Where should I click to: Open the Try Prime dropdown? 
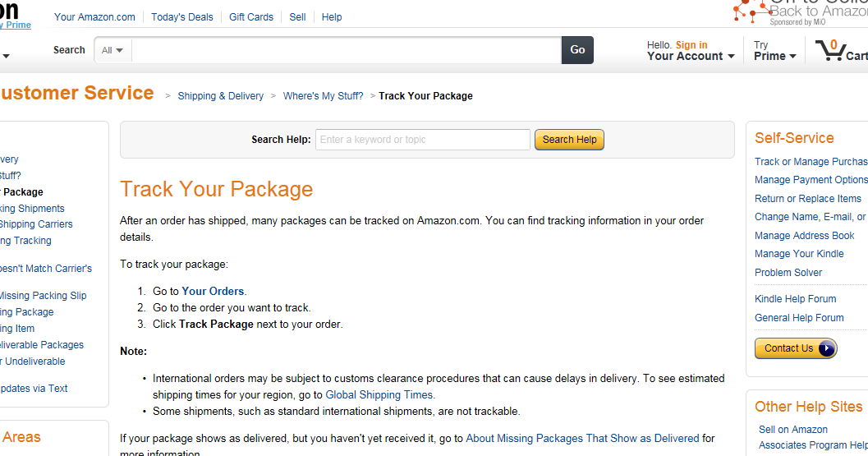click(774, 50)
